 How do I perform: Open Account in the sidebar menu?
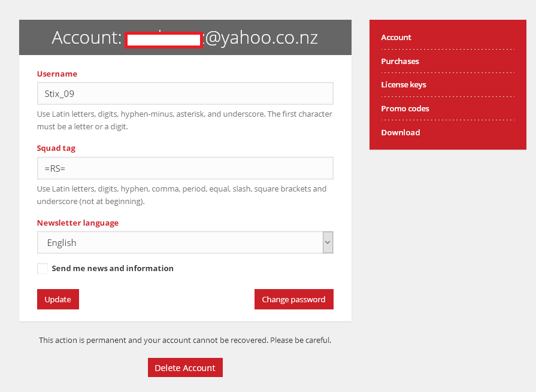[x=396, y=37]
